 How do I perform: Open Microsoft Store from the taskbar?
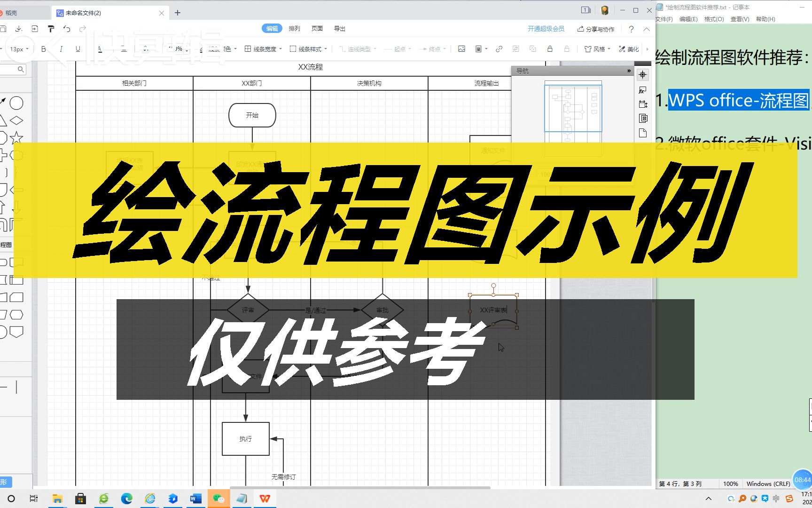coord(80,499)
